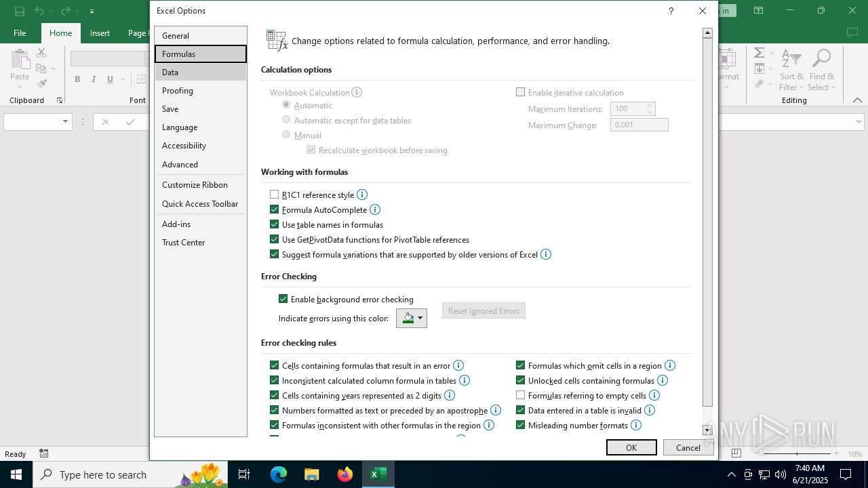Uncheck Suggest formula variations for older versions
The image size is (868, 488).
pyautogui.click(x=275, y=254)
